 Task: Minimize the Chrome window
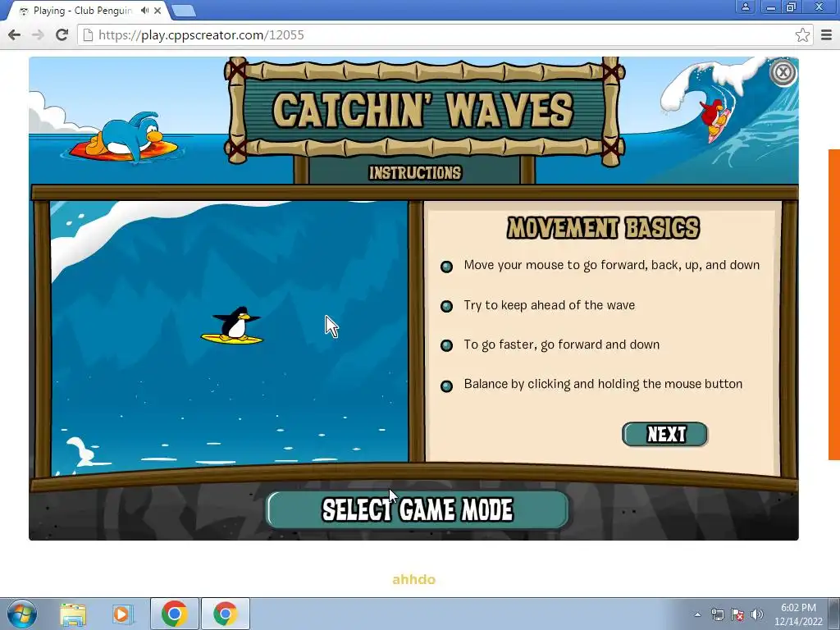(x=771, y=7)
